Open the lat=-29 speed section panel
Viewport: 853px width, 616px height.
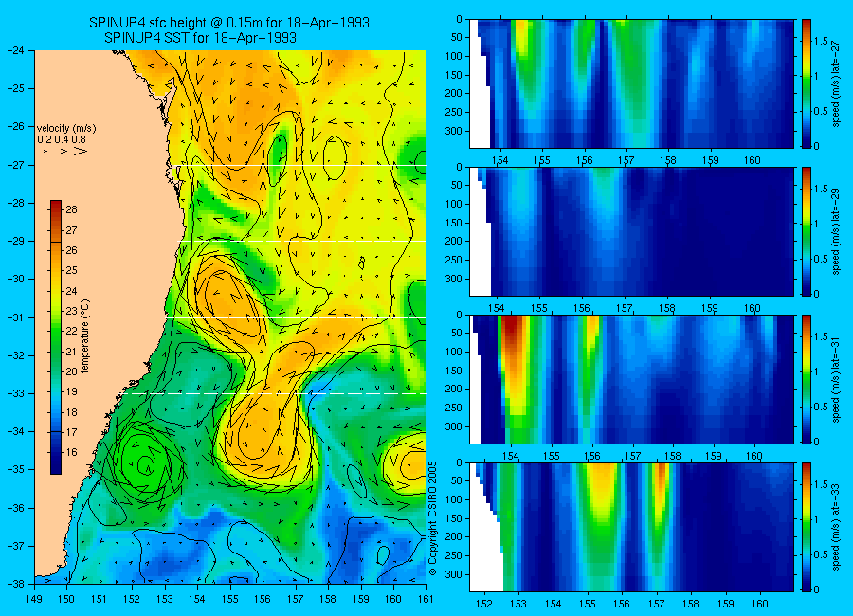point(631,232)
